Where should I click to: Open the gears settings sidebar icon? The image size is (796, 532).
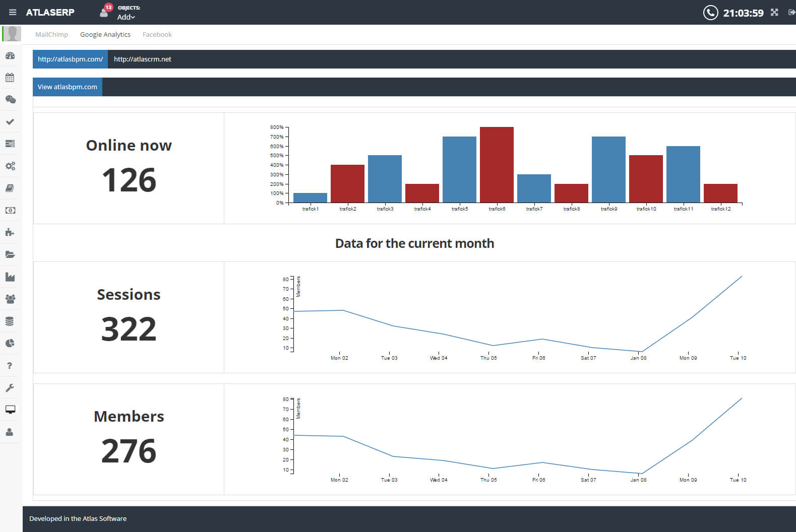(10, 166)
